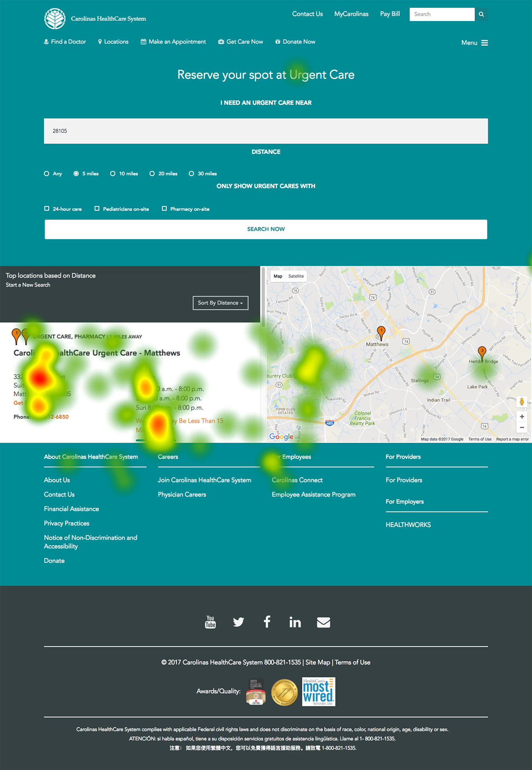The width and height of the screenshot is (532, 770).
Task: Open Join Carolinas HealthCare System link
Action: click(x=204, y=480)
